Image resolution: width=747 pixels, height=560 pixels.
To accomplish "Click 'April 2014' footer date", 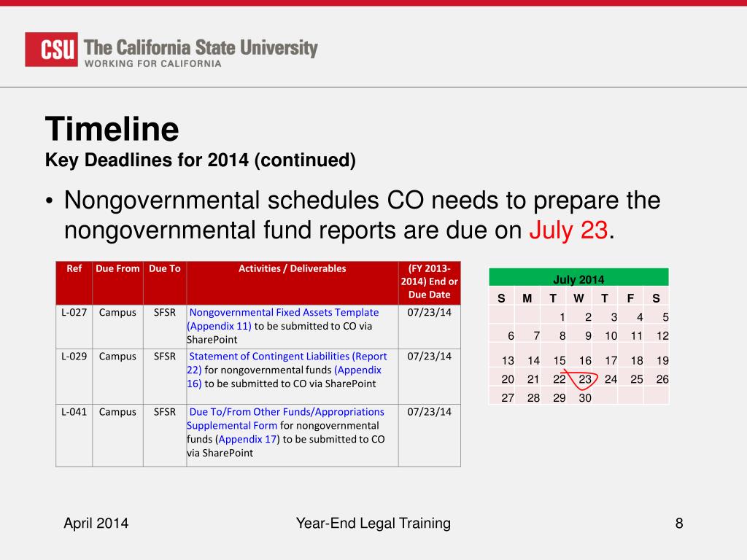I will click(x=96, y=524).
